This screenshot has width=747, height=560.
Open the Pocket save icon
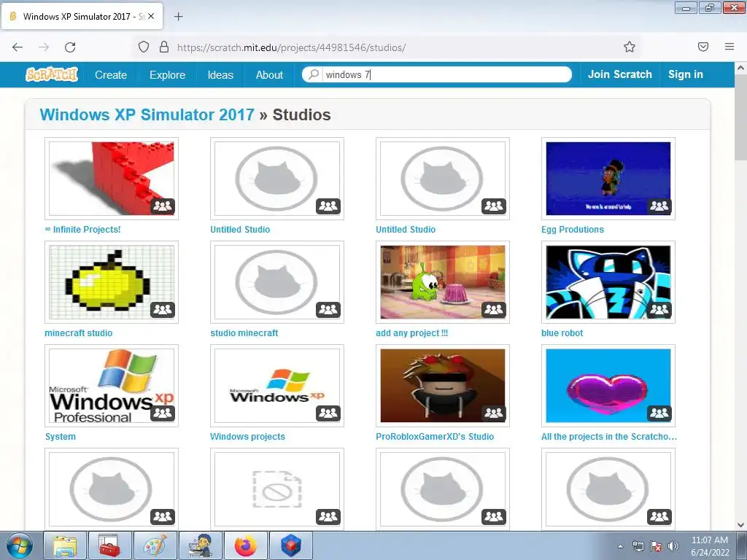(x=703, y=47)
